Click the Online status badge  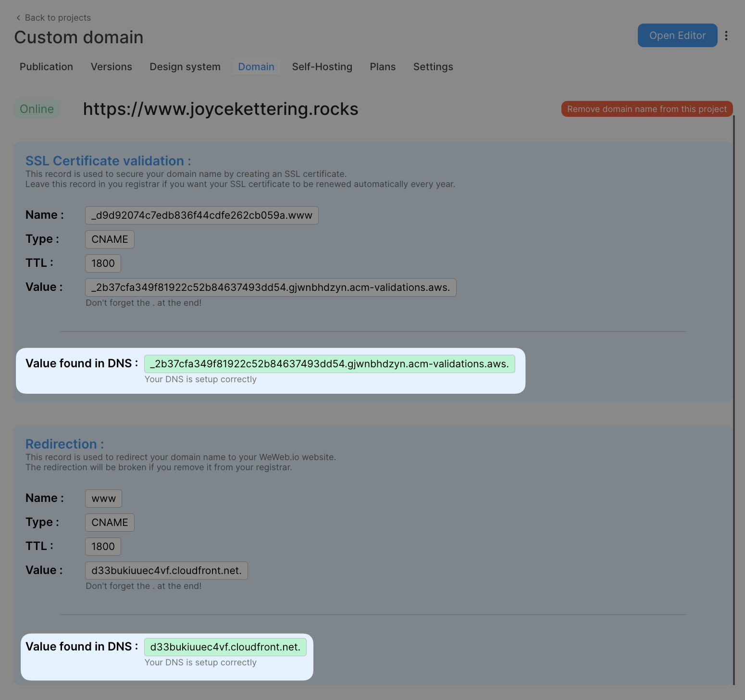click(37, 109)
